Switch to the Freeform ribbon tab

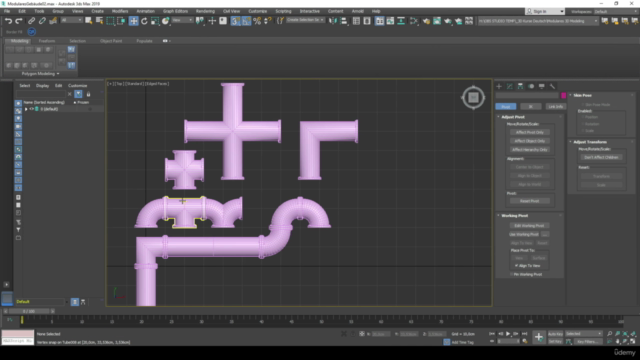pos(47,41)
